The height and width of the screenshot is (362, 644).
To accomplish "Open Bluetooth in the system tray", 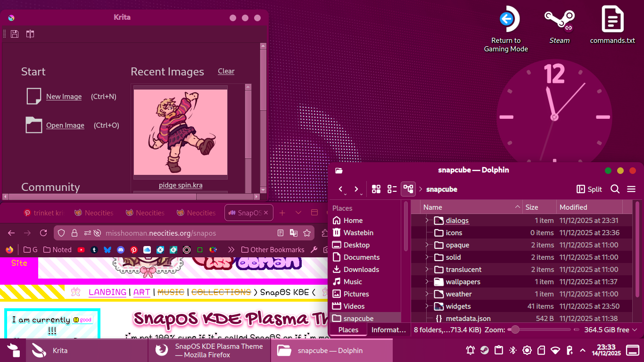I will coord(513,350).
